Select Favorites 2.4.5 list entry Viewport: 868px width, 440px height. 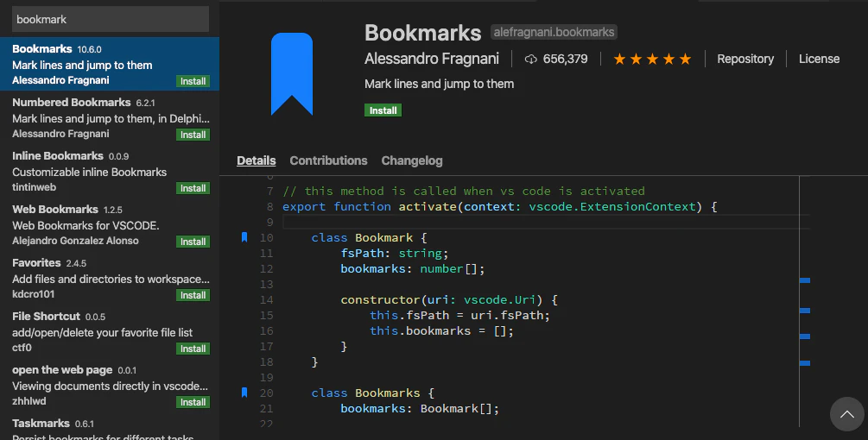coord(110,278)
